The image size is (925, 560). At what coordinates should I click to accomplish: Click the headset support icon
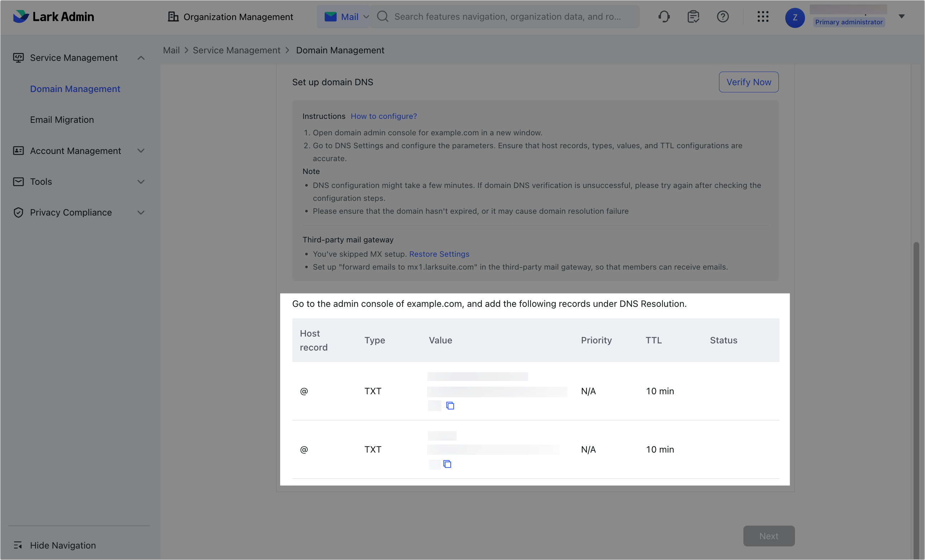coord(664,16)
